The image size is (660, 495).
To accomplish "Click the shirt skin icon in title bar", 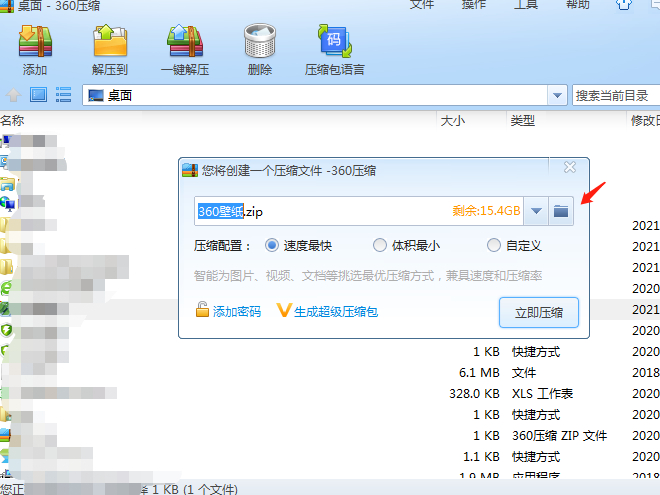I will 624,4.
